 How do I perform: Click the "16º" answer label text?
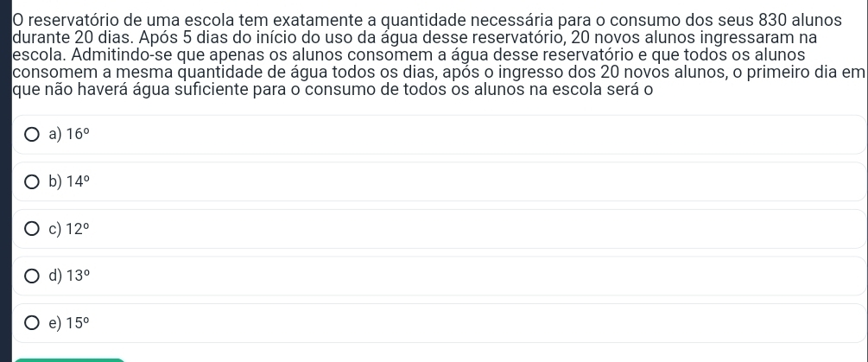coord(78,134)
